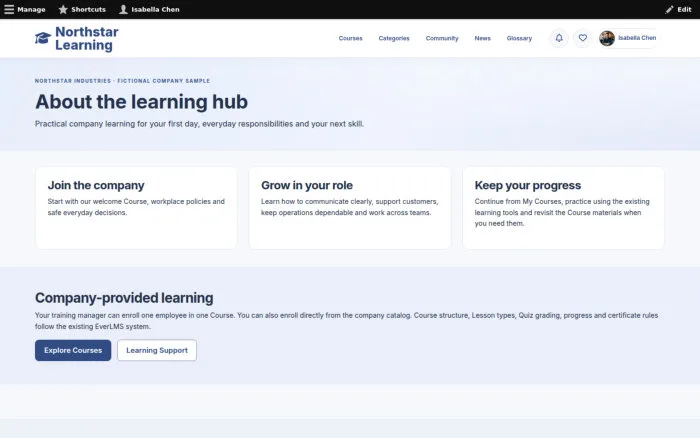700x438 pixels.
Task: Click the Explore Courses button
Action: [x=73, y=350]
